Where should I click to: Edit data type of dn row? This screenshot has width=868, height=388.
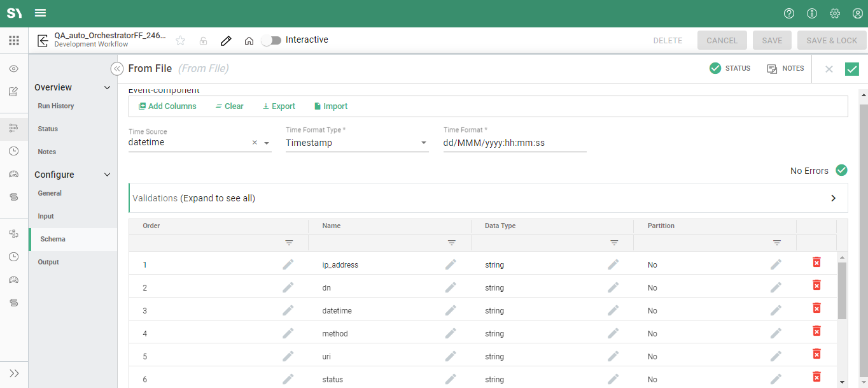pyautogui.click(x=613, y=287)
